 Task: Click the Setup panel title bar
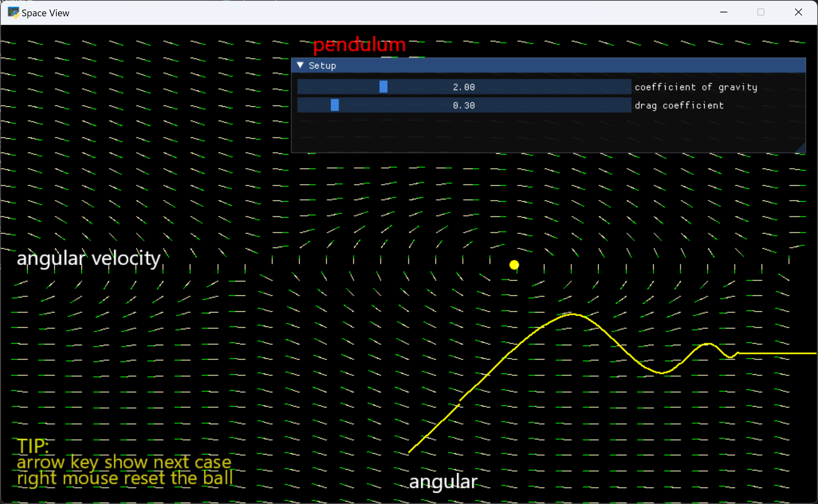tap(532, 66)
